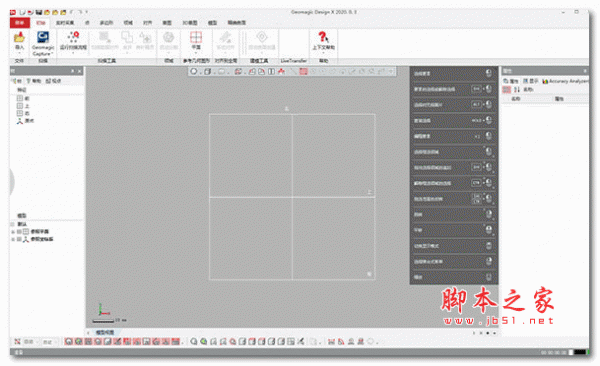Expand the dropdown arrow under Import
This screenshot has width=600, height=366.
click(19, 53)
